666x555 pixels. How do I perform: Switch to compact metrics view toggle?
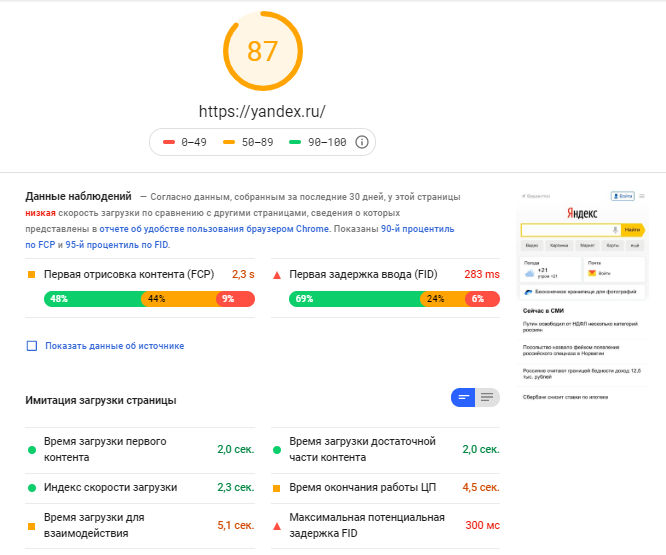click(x=463, y=397)
